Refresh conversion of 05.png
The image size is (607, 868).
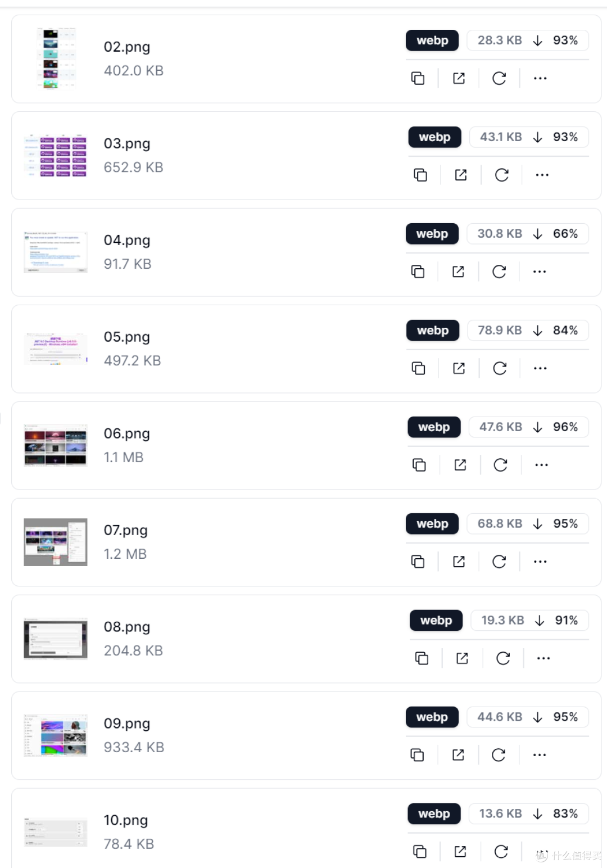[x=500, y=368]
